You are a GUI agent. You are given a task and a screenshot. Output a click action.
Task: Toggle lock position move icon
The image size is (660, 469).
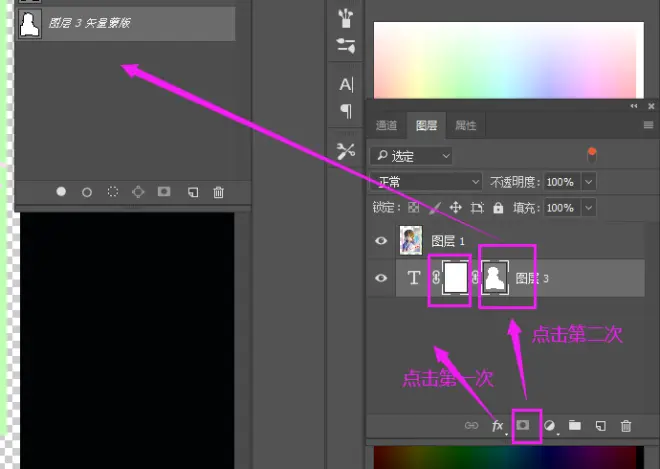click(455, 208)
